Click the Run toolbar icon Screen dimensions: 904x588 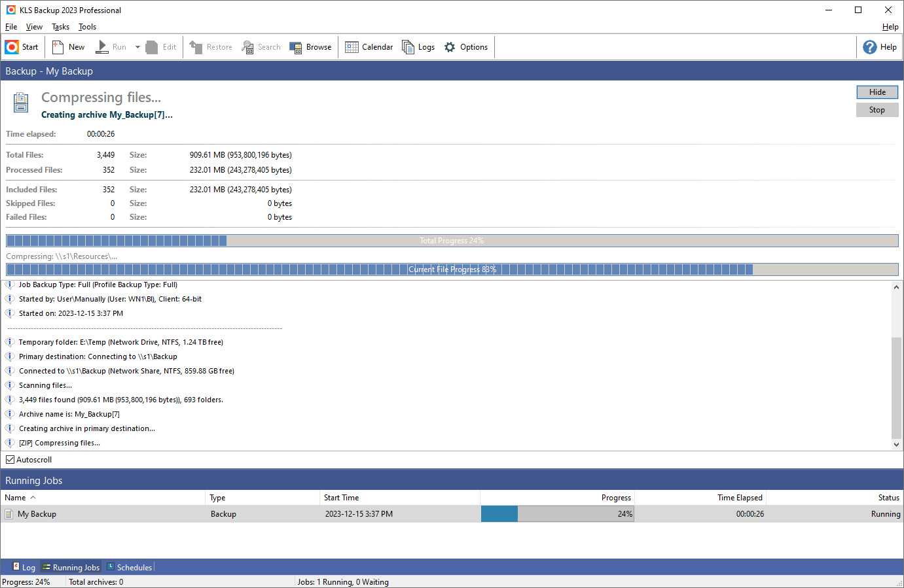pyautogui.click(x=102, y=47)
